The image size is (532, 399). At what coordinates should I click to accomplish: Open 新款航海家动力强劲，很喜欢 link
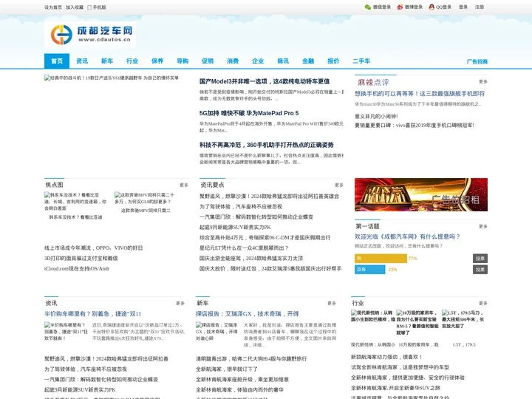point(386,357)
